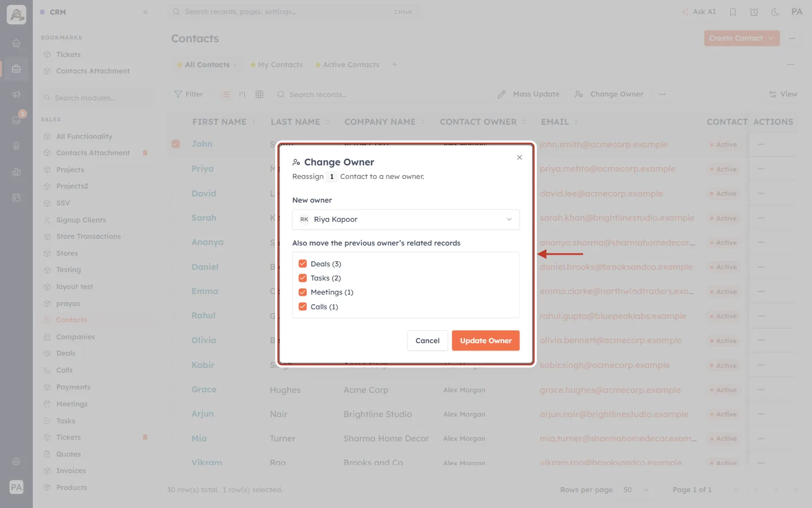Open settings gear icon in left rail

[x=16, y=462]
